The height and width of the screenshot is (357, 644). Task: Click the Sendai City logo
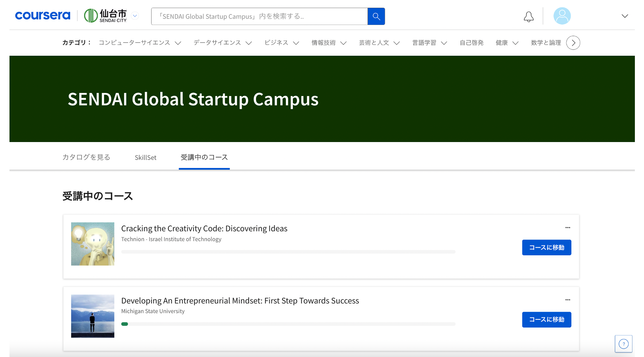(x=105, y=16)
